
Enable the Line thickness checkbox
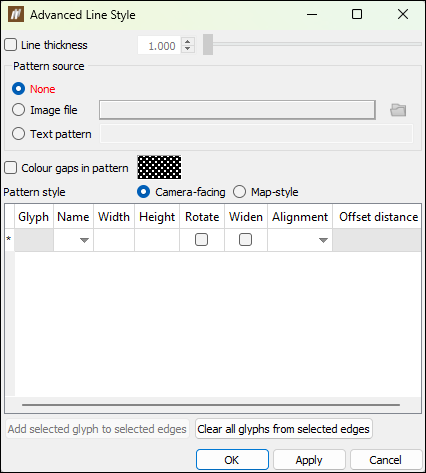point(11,45)
